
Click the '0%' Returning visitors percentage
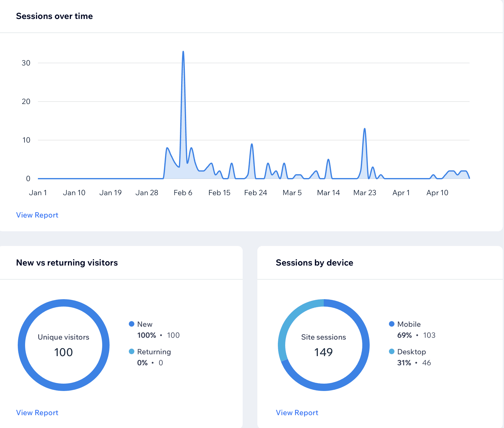pyautogui.click(x=142, y=363)
